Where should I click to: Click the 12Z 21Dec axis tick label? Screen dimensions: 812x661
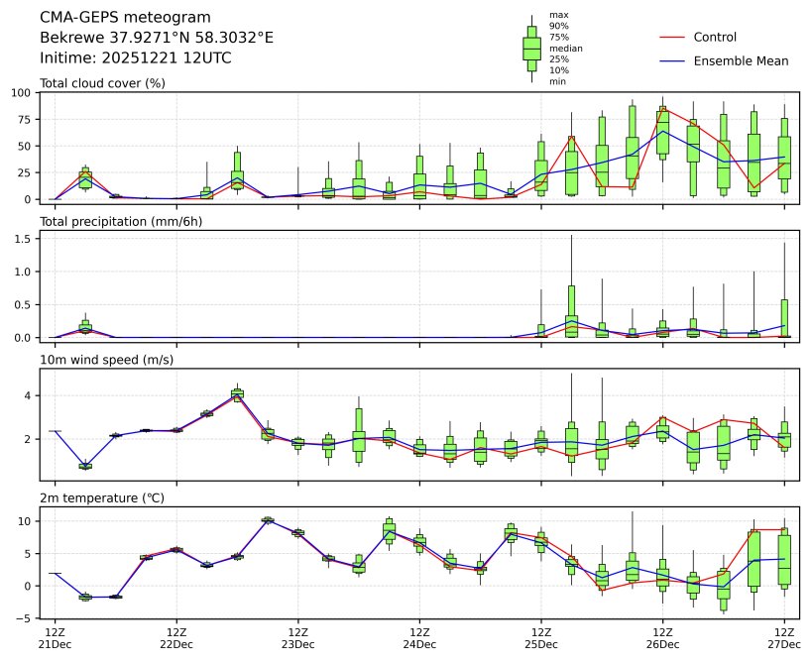click(55, 638)
